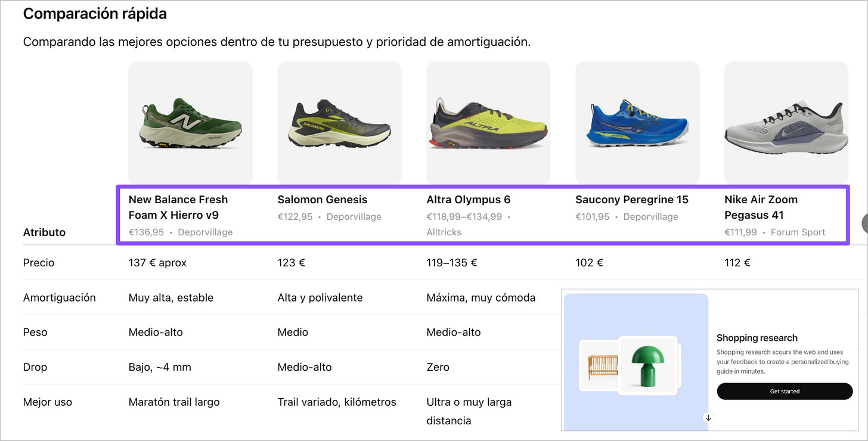Click the Peso row label
This screenshot has width=868, height=441.
[35, 332]
